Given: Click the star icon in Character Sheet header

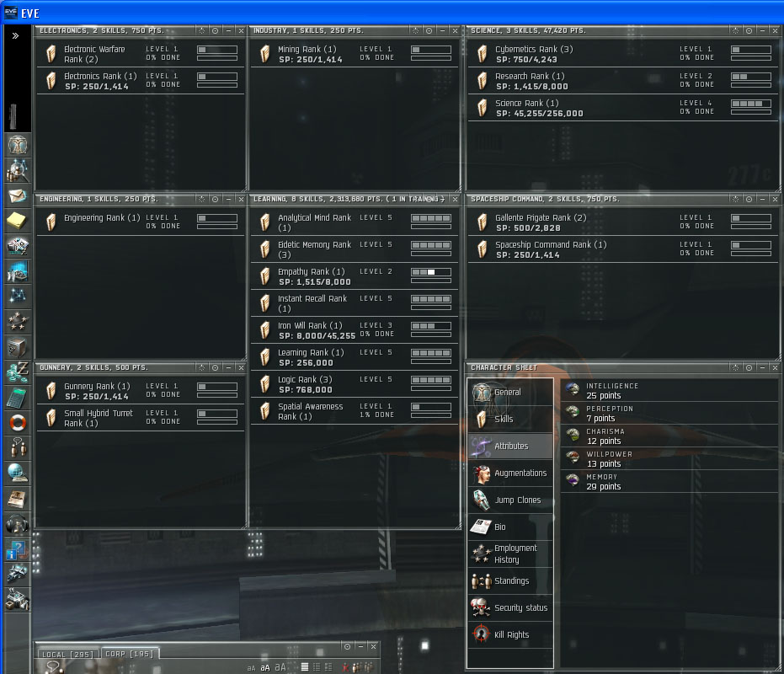Looking at the screenshot, I should pyautogui.click(x=735, y=368).
